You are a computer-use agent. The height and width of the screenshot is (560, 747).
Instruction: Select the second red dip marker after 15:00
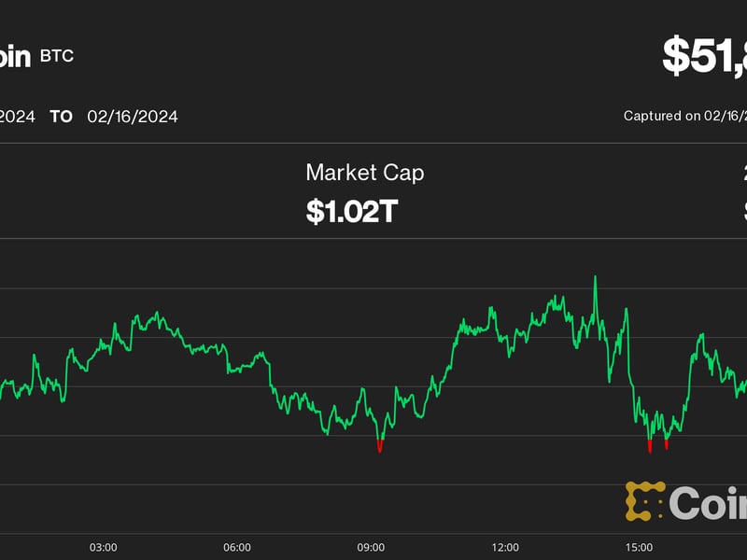click(x=666, y=443)
